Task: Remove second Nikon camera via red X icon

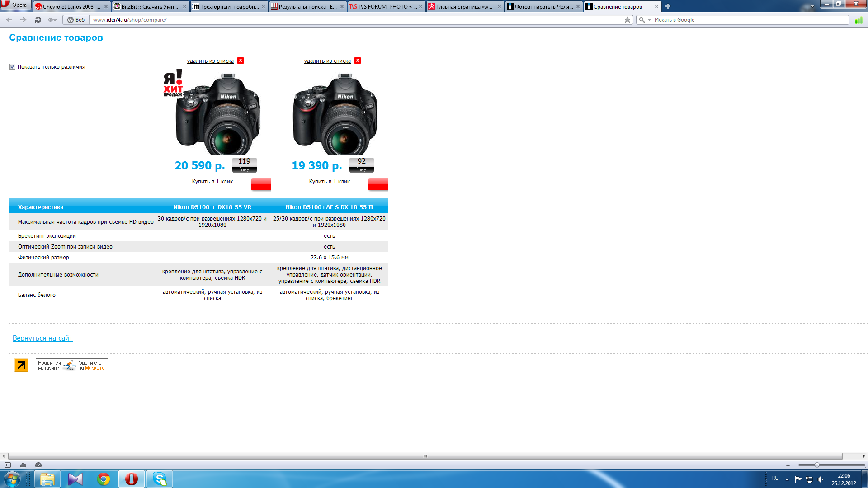Action: point(358,61)
